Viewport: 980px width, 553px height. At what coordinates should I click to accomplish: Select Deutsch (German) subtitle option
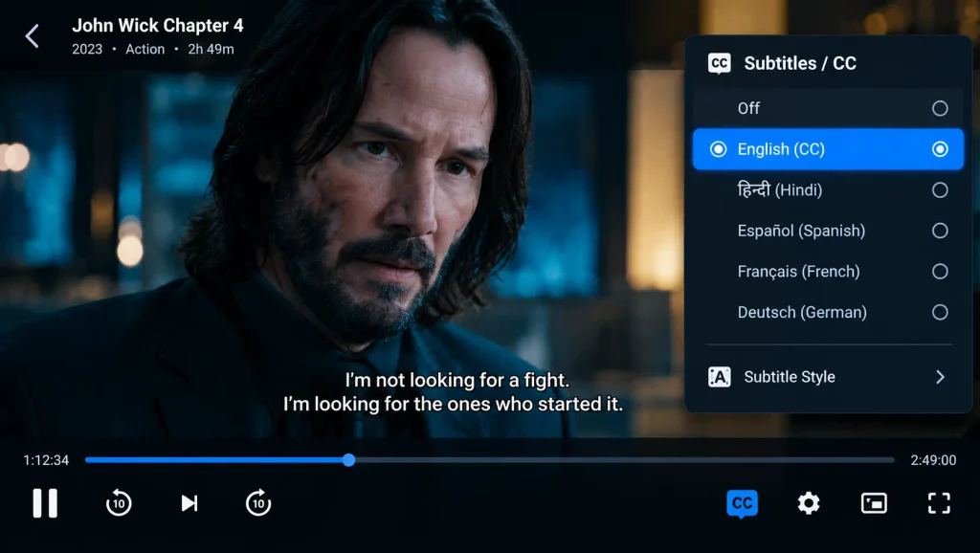click(828, 312)
